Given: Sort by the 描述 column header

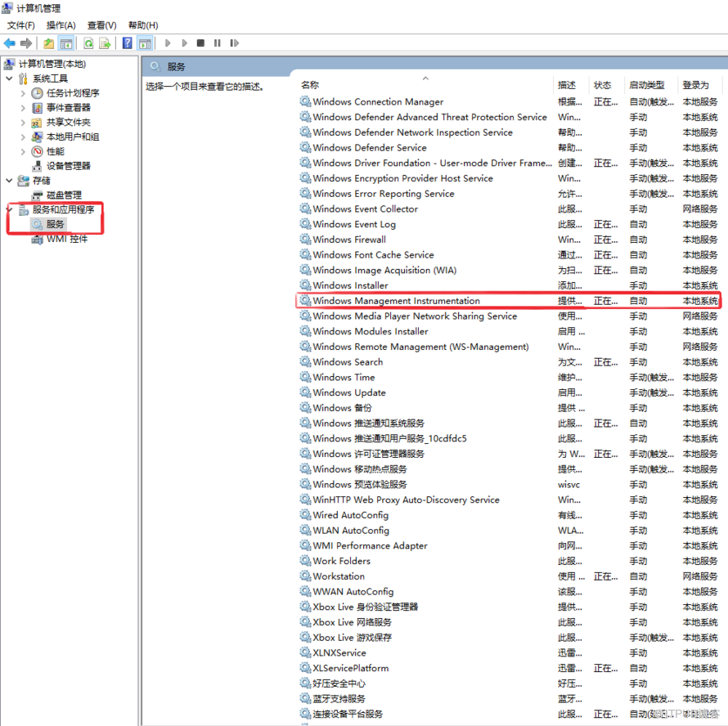Looking at the screenshot, I should point(571,85).
